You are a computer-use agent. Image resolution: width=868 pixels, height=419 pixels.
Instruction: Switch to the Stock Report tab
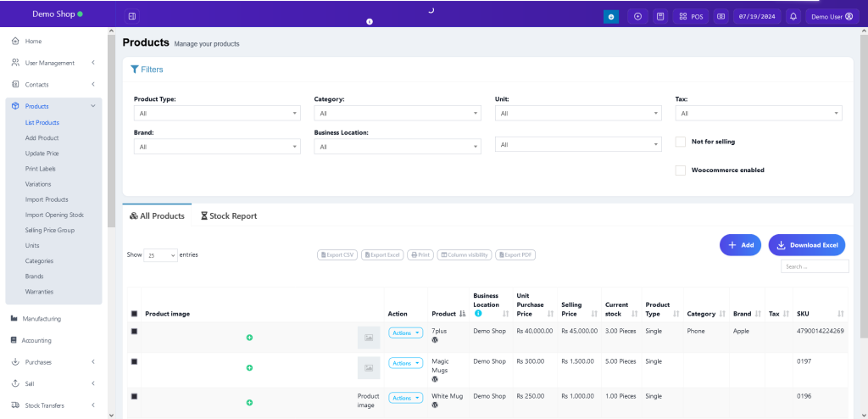click(x=229, y=216)
